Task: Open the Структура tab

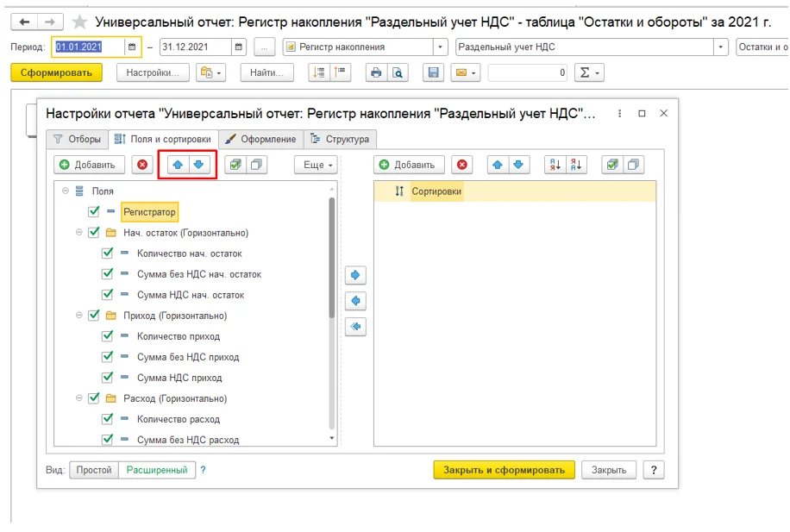Action: coord(340,139)
